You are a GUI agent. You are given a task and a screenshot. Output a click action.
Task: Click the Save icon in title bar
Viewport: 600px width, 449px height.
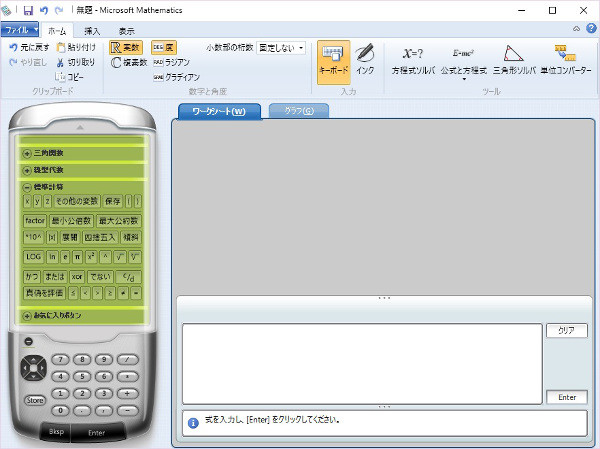pyautogui.click(x=28, y=10)
